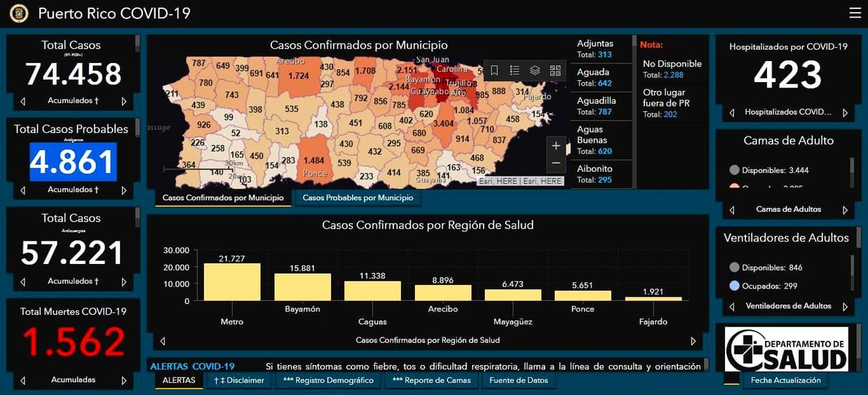The image size is (868, 395).
Task: Open the Fuente de Datos tab
Action: (x=519, y=380)
